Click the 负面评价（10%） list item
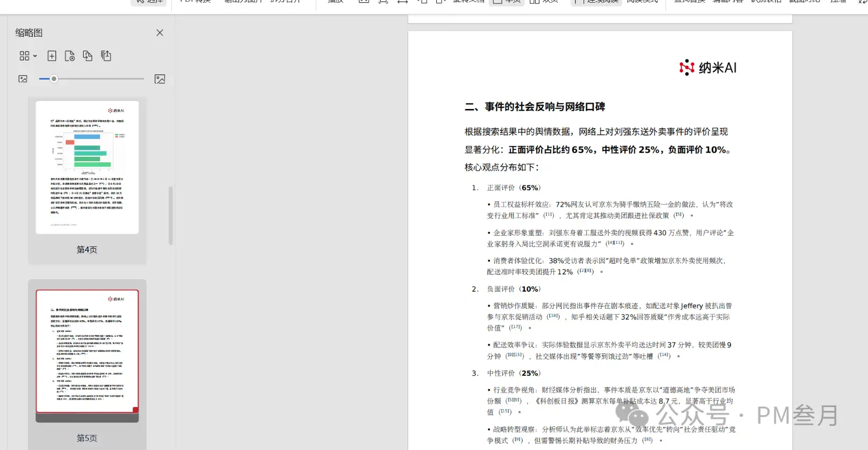 click(514, 289)
